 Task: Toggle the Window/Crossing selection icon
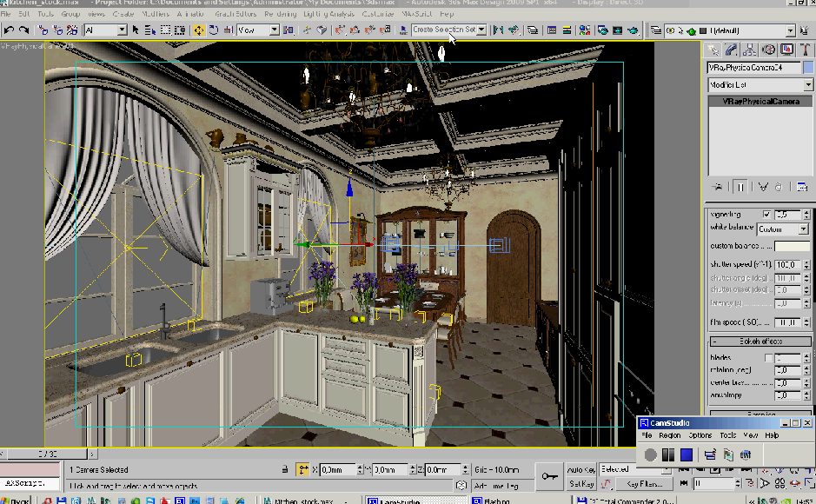click(180, 30)
